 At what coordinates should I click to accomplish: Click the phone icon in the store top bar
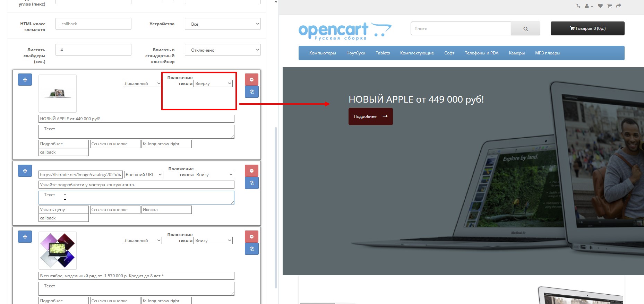[x=578, y=6]
